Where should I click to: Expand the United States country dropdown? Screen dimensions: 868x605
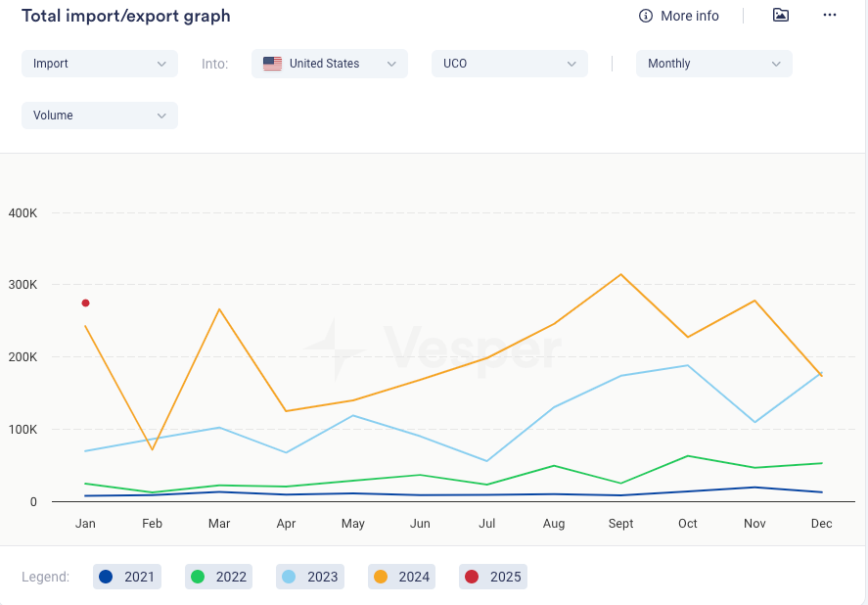[x=330, y=64]
